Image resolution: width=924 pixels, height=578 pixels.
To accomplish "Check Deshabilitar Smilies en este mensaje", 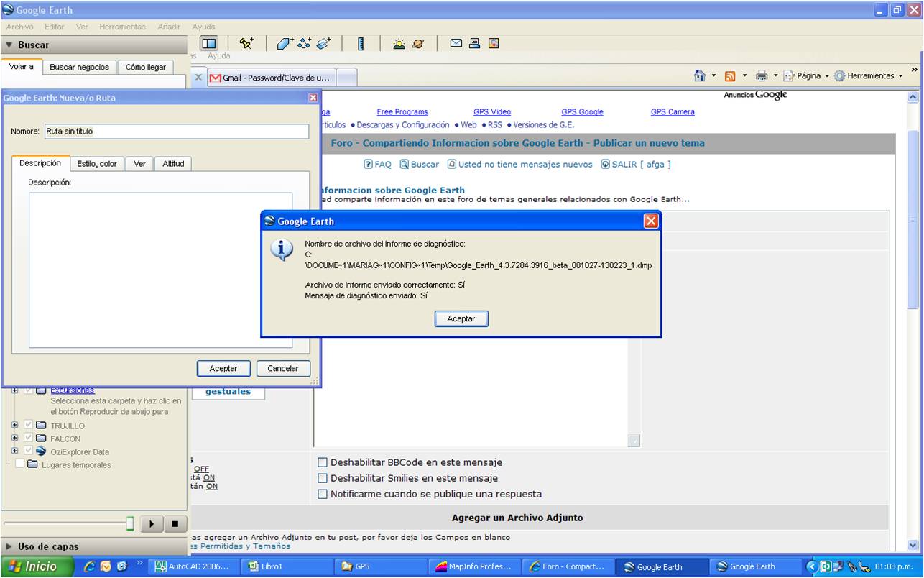I will tap(323, 478).
